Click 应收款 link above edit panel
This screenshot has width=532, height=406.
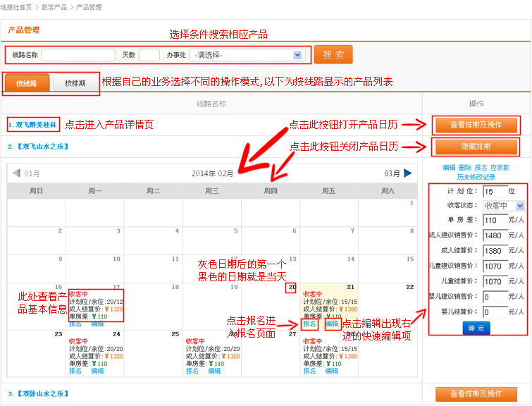point(500,168)
